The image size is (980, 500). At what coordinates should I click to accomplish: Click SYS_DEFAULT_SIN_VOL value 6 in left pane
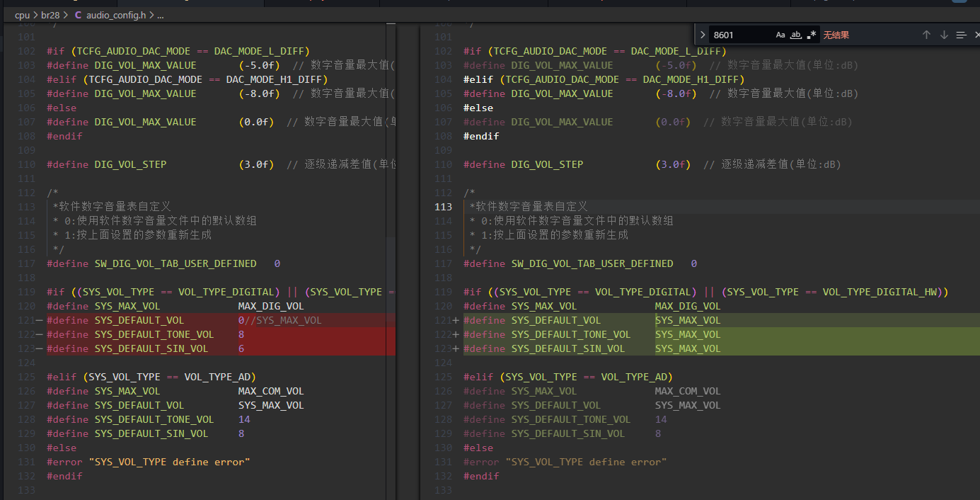[x=241, y=348]
